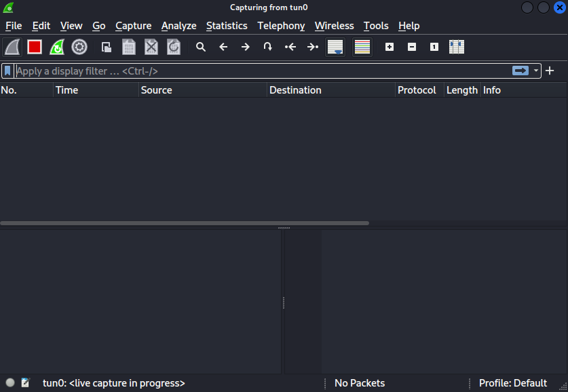Click the Wireshark window menu icon
Viewport: 568px width, 392px height.
click(x=8, y=7)
